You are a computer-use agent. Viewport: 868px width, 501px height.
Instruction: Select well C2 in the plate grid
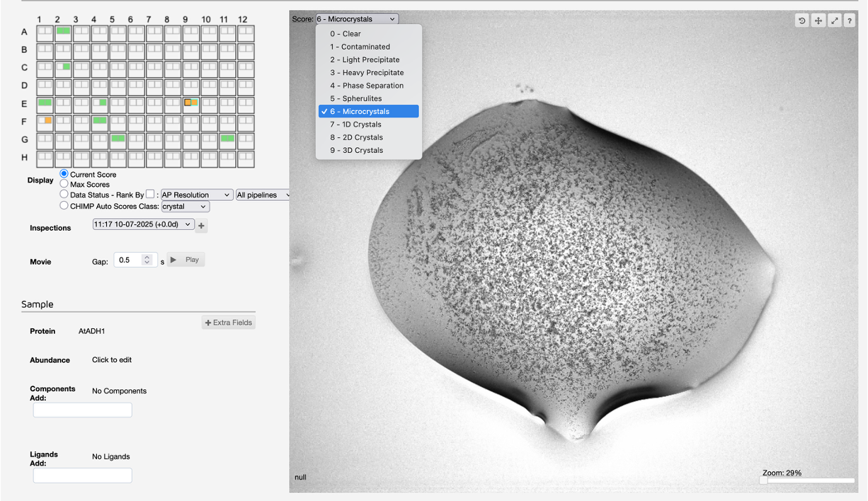pos(63,69)
